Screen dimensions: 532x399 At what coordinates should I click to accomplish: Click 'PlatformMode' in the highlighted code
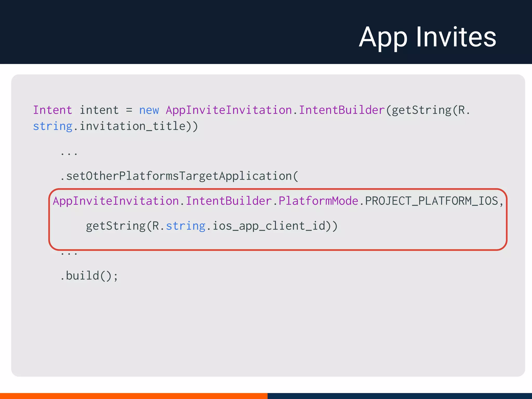pos(318,201)
